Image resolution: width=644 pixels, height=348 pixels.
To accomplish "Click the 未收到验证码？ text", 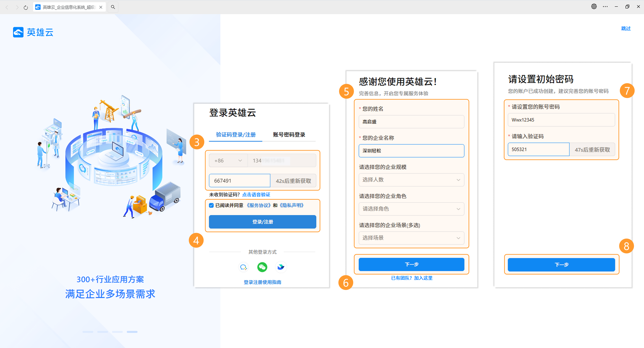I will (225, 194).
